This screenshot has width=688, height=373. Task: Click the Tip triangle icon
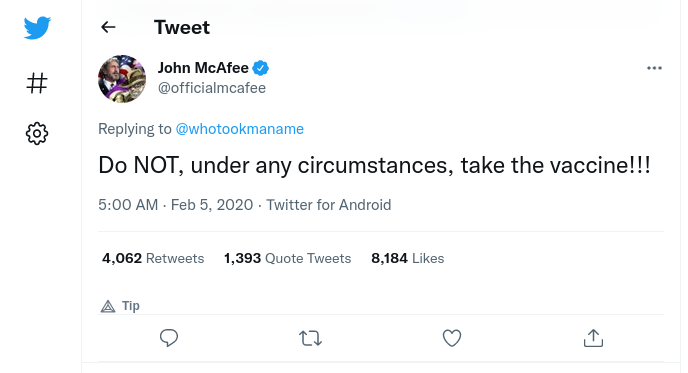pyautogui.click(x=108, y=306)
